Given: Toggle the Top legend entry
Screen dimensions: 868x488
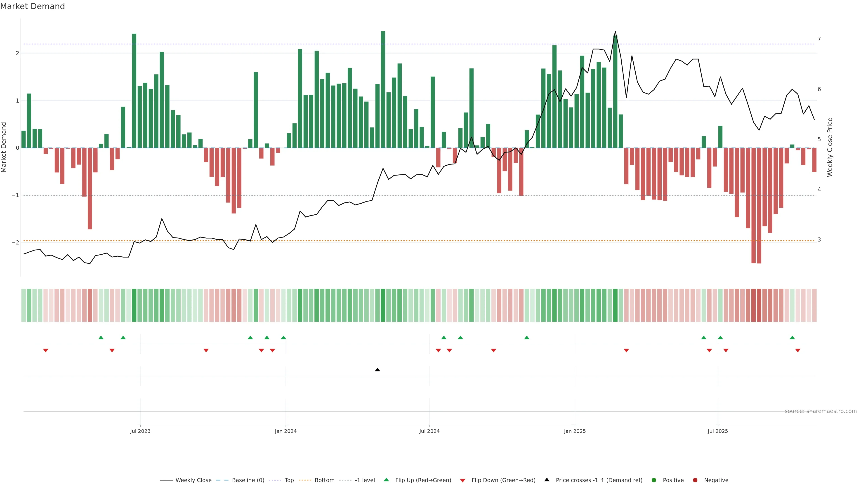Looking at the screenshot, I should [x=289, y=480].
